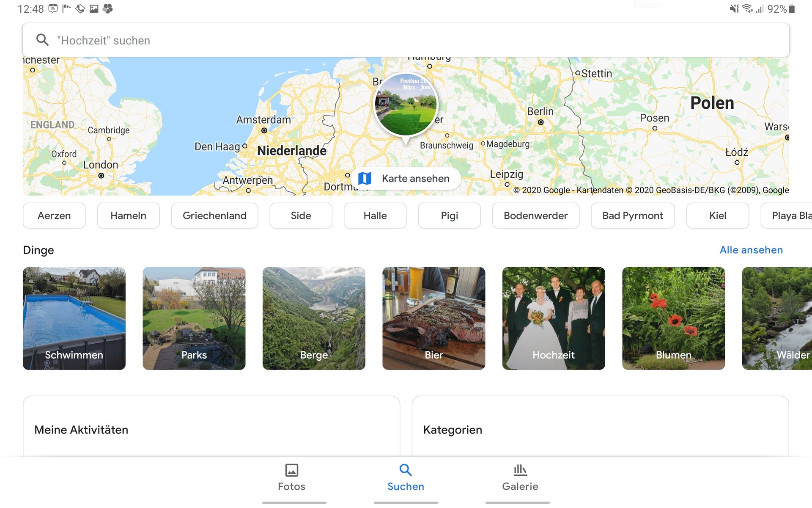Select the Kiel location chip
This screenshot has height=508, width=812.
(x=718, y=215)
